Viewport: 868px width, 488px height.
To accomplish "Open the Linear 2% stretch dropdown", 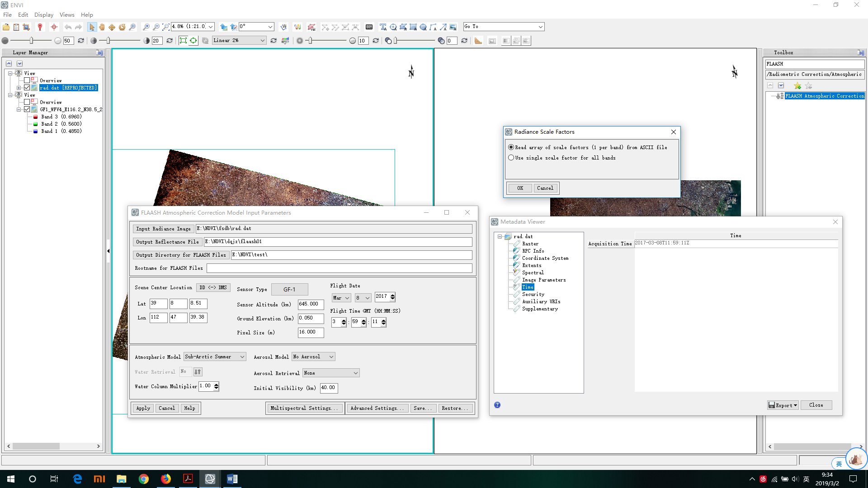I will pos(262,41).
